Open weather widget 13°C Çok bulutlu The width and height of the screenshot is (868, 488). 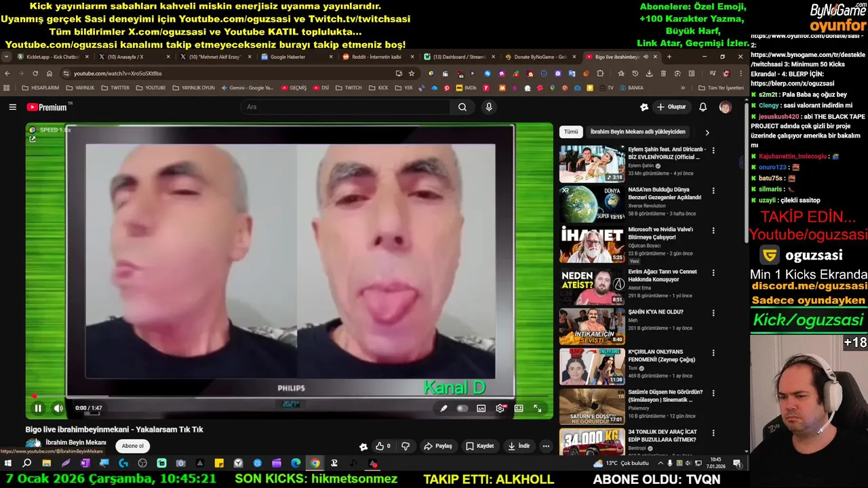coord(620,464)
